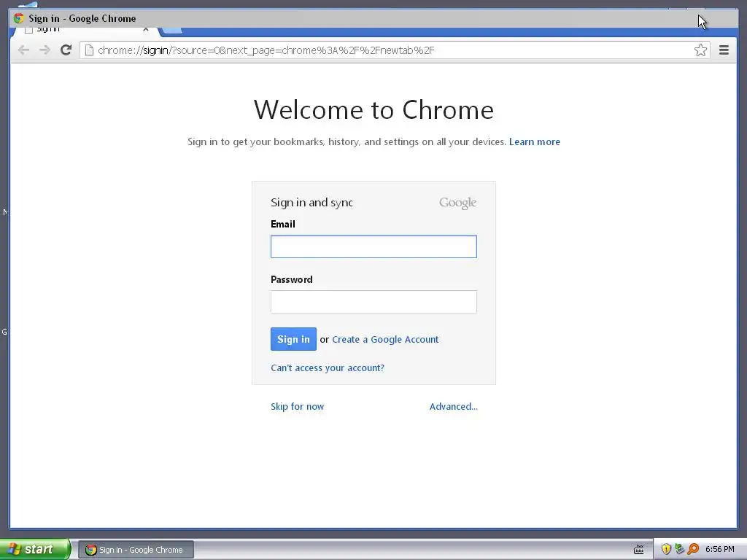Open the Advanced... link
747x560 pixels.
tap(454, 406)
